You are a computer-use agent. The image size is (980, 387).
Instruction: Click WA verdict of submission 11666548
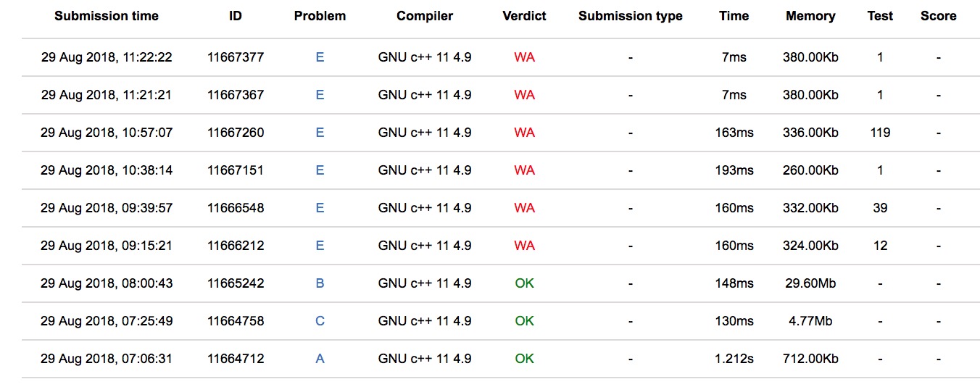(524, 208)
